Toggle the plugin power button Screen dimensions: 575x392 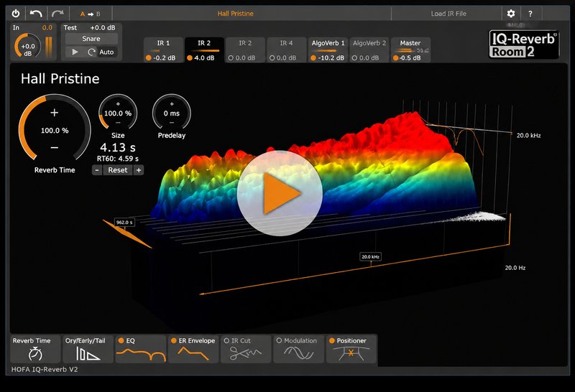coord(16,14)
